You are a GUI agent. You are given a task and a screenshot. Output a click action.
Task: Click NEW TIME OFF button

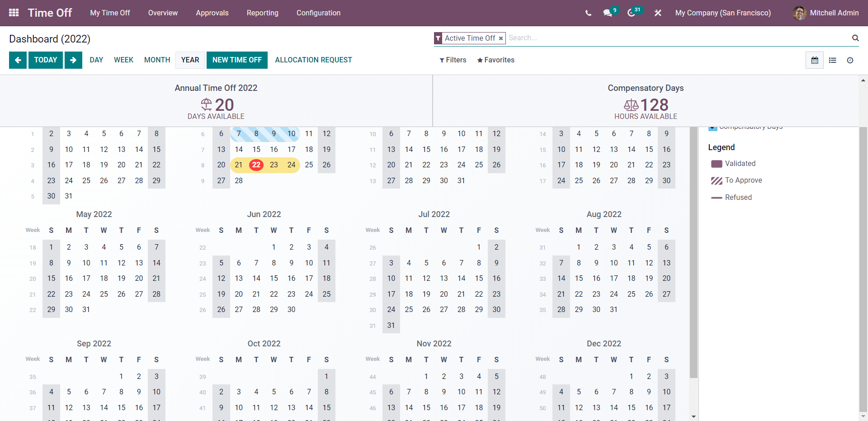tap(237, 60)
